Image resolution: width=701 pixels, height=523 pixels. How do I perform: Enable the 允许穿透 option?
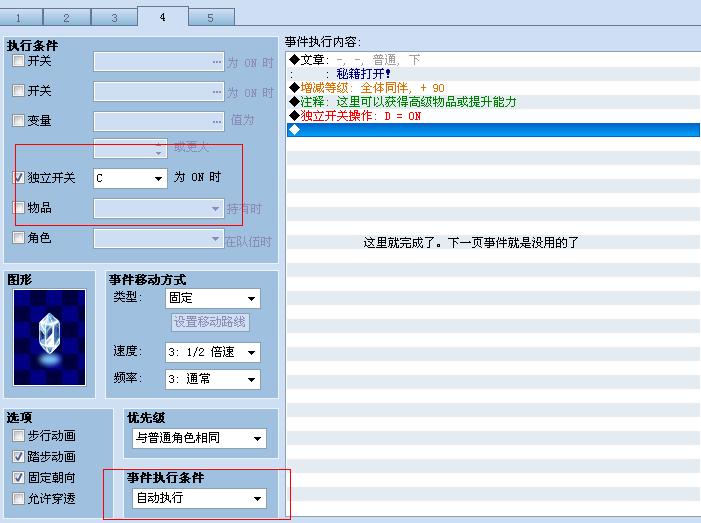point(18,498)
